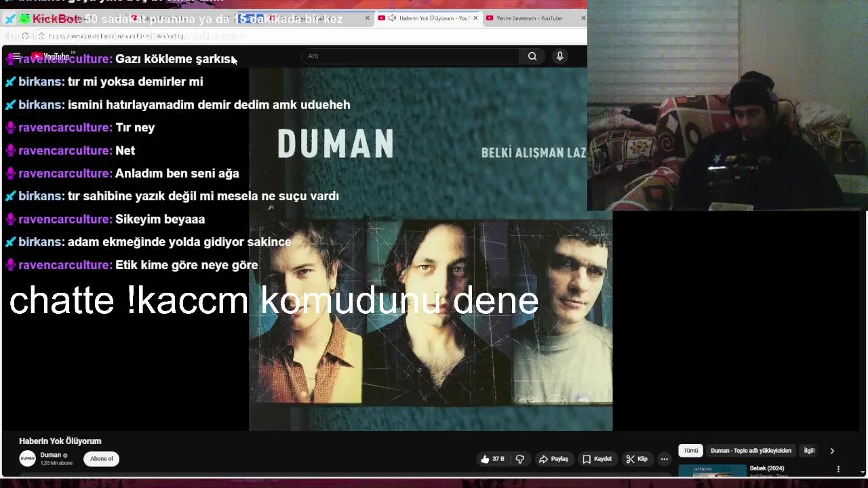Click the page scrollbar down arrow
This screenshot has width=868, height=488.
pos(863,472)
